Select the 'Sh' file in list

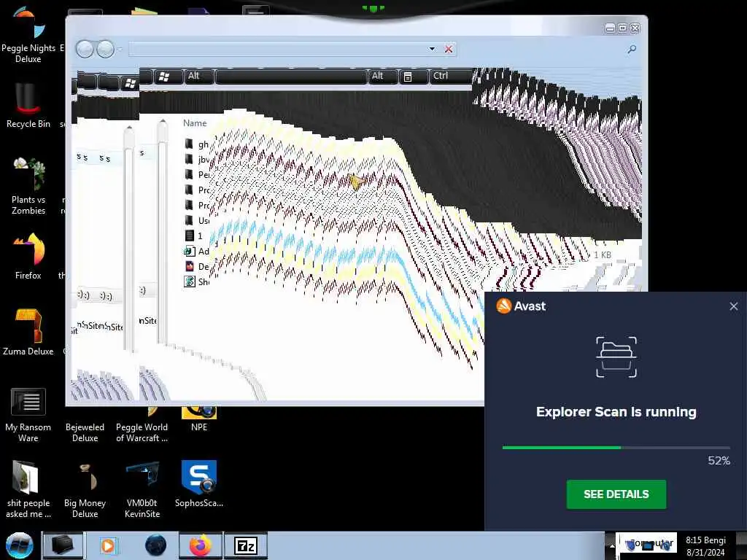pos(197,281)
